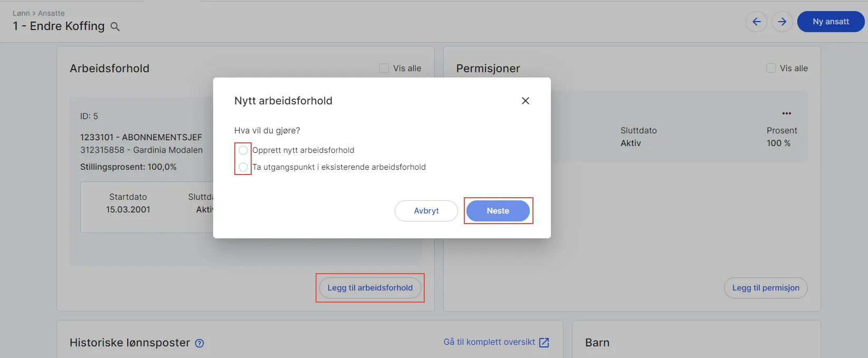Navigate to Lønn via breadcrumb
The image size is (868, 358).
point(21,13)
